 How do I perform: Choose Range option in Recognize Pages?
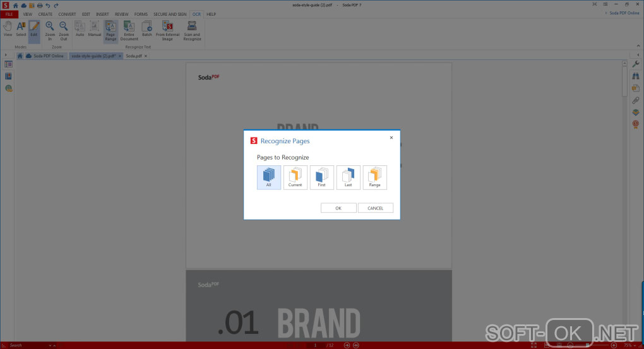[374, 177]
